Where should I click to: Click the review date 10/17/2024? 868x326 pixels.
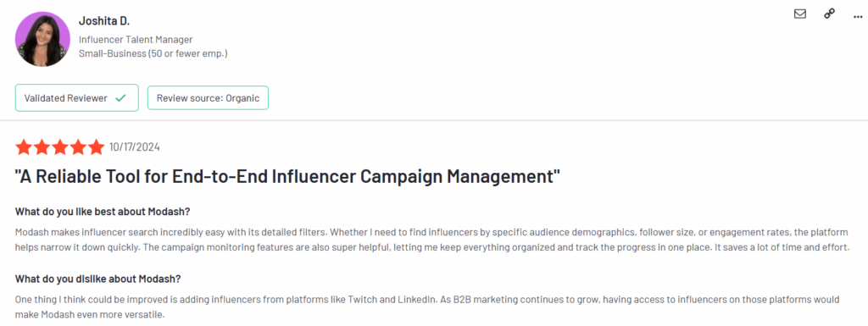click(x=135, y=147)
